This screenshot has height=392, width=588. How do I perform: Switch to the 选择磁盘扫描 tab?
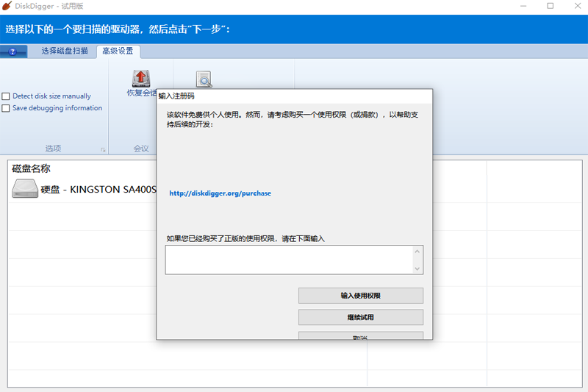(x=65, y=51)
